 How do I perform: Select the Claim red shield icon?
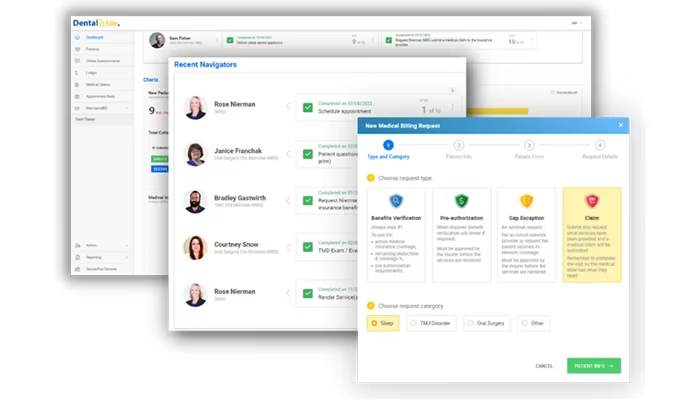592,201
